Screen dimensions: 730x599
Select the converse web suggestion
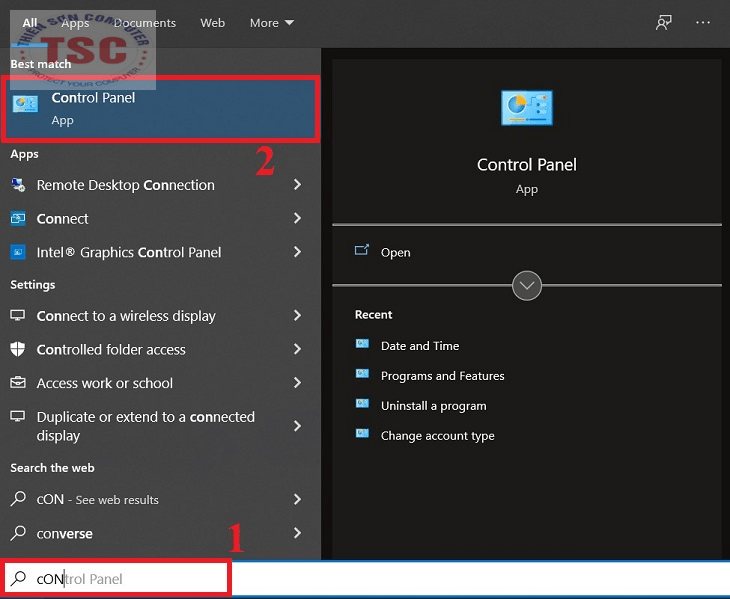click(x=161, y=533)
